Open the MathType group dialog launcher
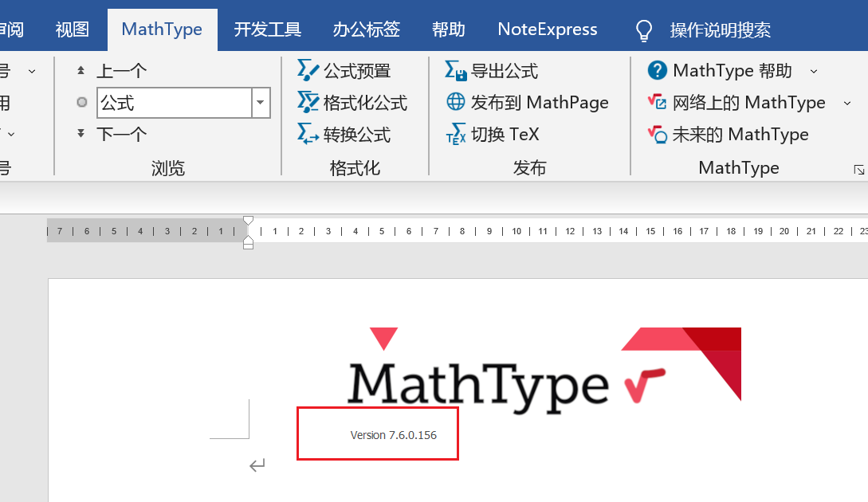 coord(858,170)
